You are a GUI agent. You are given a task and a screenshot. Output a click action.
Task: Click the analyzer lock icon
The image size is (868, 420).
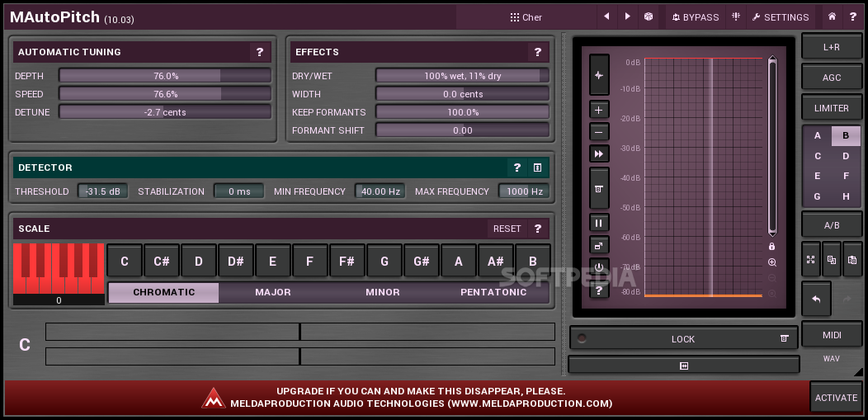(771, 246)
